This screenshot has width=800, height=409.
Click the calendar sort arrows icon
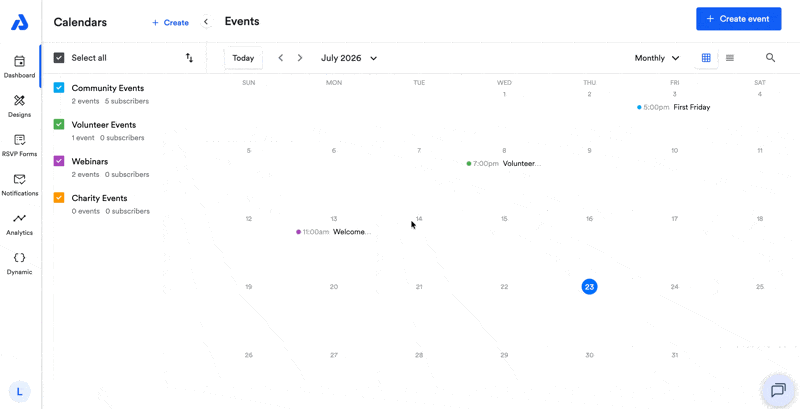pos(189,58)
